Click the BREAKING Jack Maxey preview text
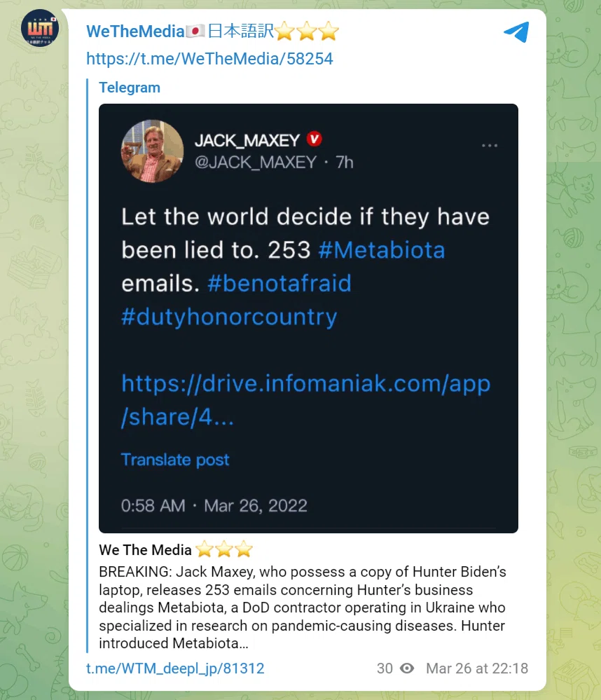The height and width of the screenshot is (700, 601). point(303,608)
